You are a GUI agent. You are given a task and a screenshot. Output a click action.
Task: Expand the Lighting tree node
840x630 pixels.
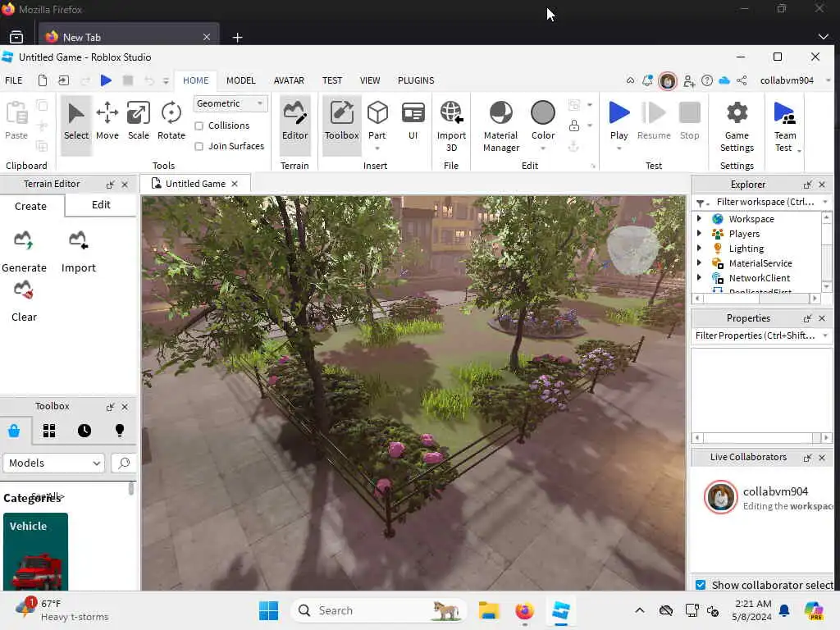(x=699, y=248)
